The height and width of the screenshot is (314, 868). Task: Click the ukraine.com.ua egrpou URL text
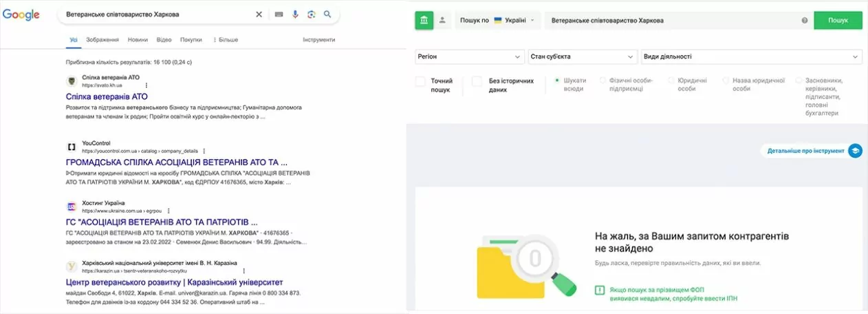[x=122, y=210]
